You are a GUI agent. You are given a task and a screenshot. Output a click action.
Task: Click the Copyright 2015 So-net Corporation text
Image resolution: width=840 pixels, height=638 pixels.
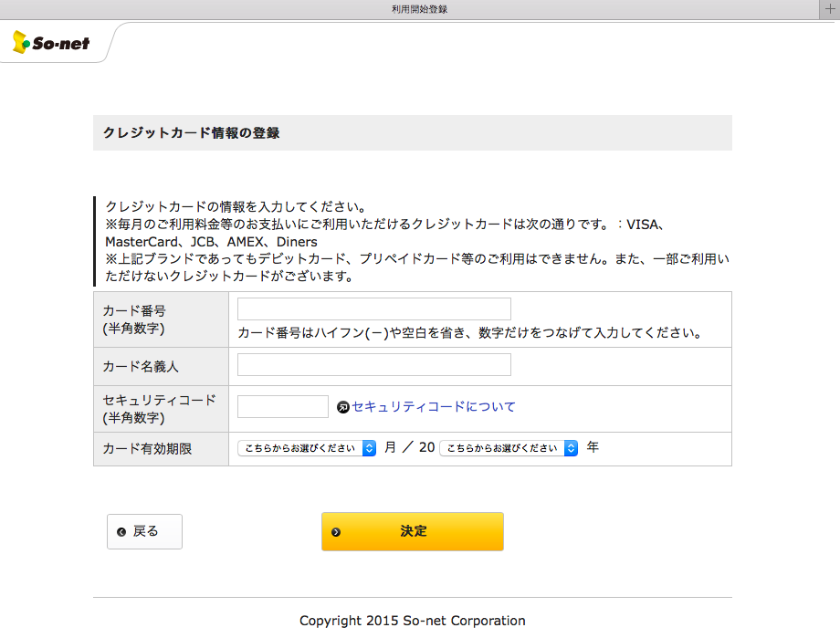413,621
